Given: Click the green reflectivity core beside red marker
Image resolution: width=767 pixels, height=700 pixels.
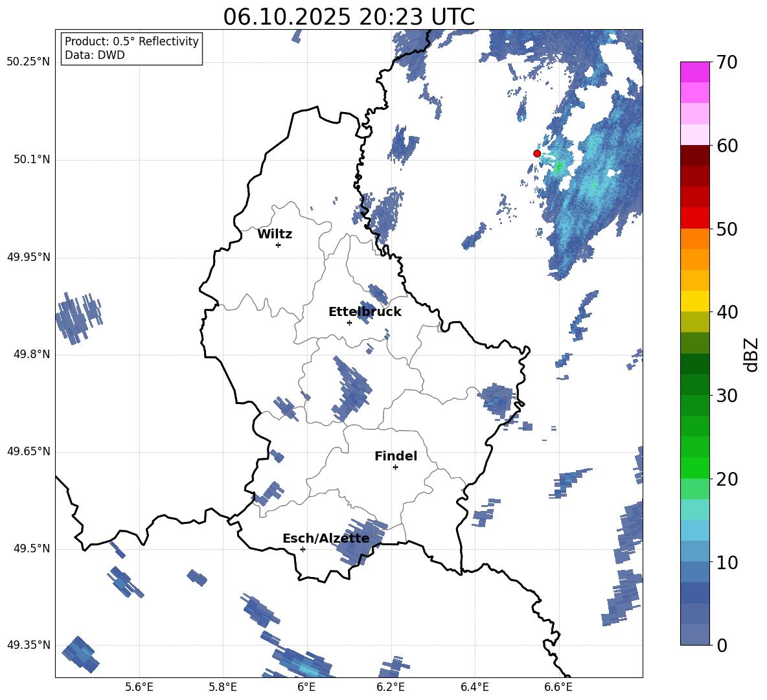Looking at the screenshot, I should (558, 168).
